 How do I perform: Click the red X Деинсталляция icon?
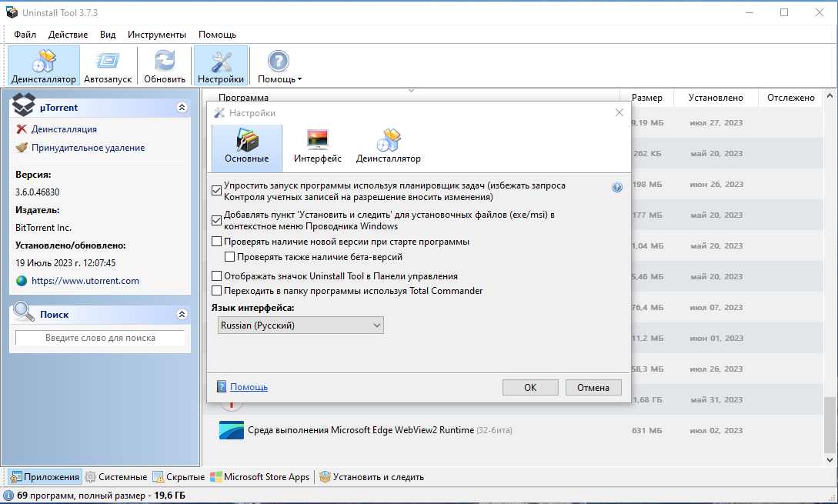click(x=22, y=129)
